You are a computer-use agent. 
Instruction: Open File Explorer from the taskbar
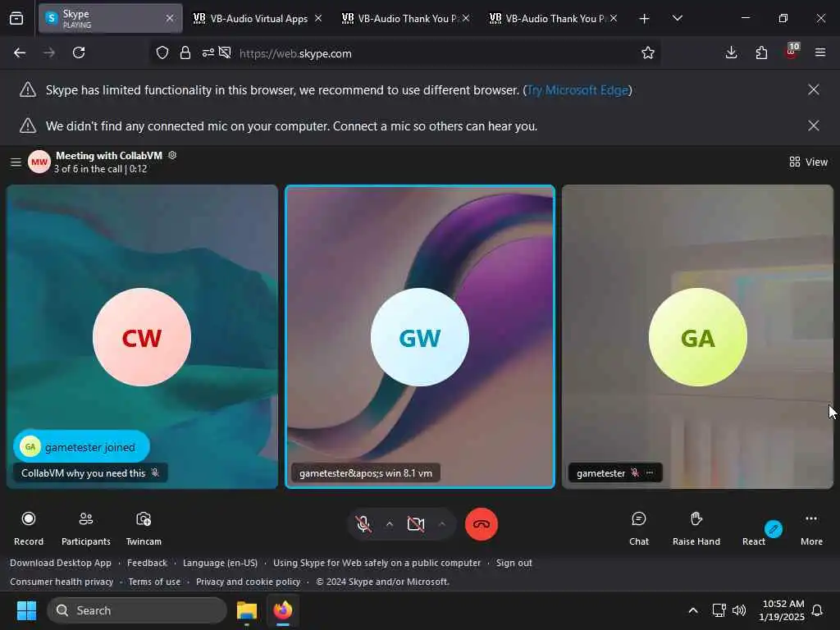coord(247,610)
